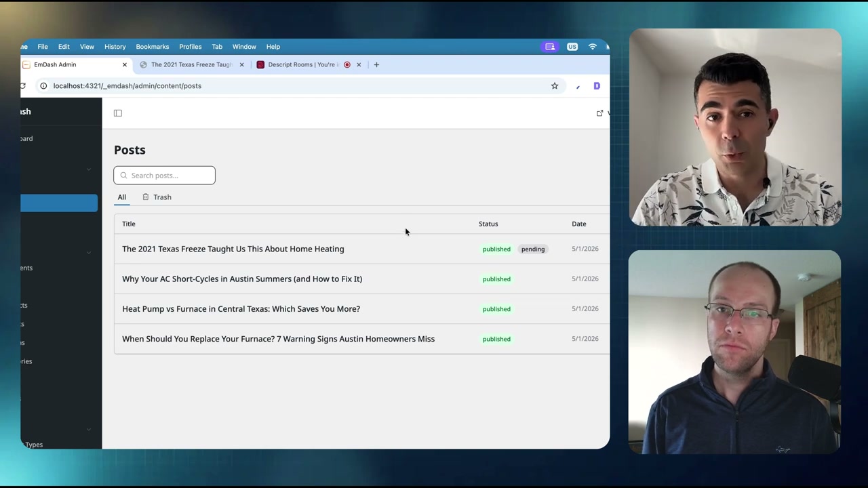Open the Replace Your Furnace post
Image resolution: width=868 pixels, height=488 pixels.
[x=279, y=339]
